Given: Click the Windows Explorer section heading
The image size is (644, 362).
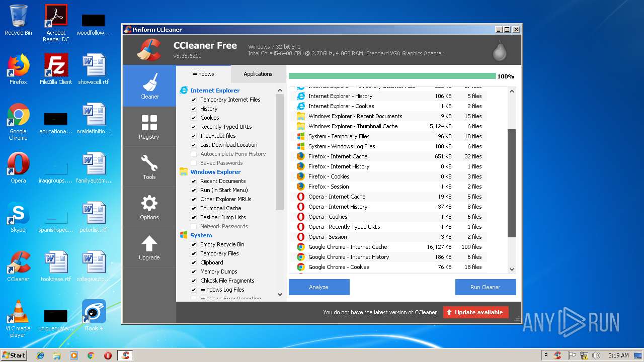Looking at the screenshot, I should pyautogui.click(x=215, y=172).
